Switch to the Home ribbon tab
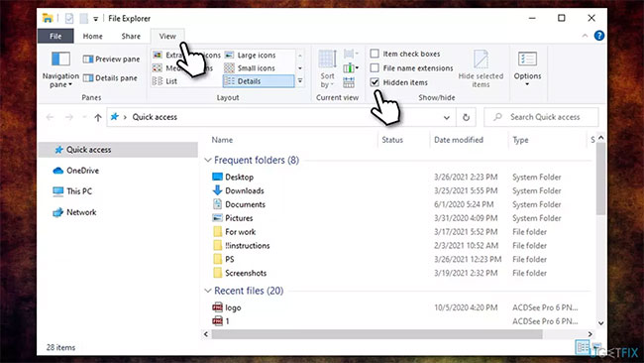 click(93, 36)
